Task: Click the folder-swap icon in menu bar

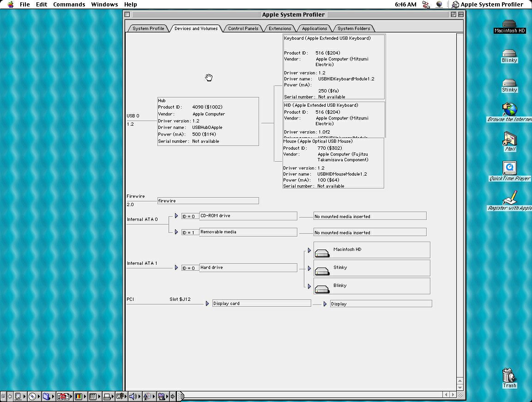Action: click(426, 5)
